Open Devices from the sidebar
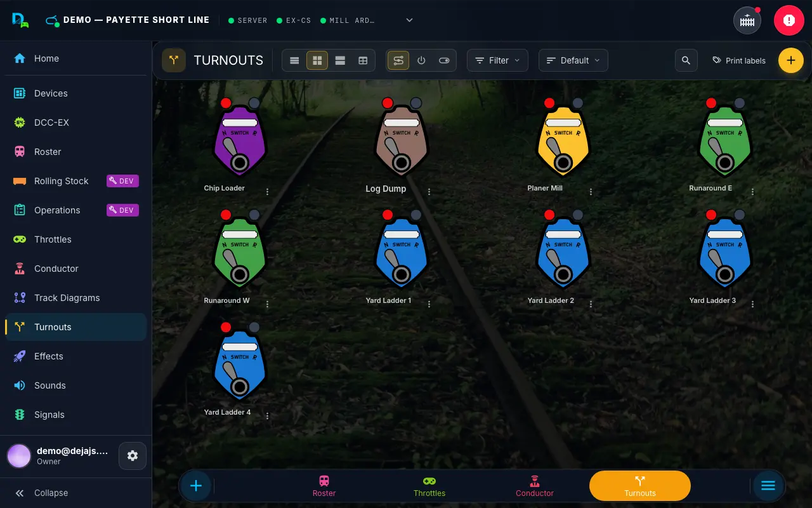812x508 pixels. [76, 93]
